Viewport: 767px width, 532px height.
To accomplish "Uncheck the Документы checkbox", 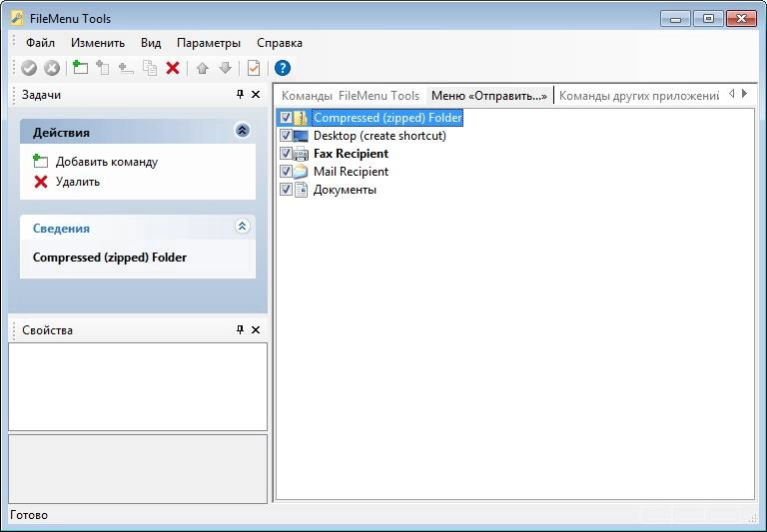I will tap(286, 189).
